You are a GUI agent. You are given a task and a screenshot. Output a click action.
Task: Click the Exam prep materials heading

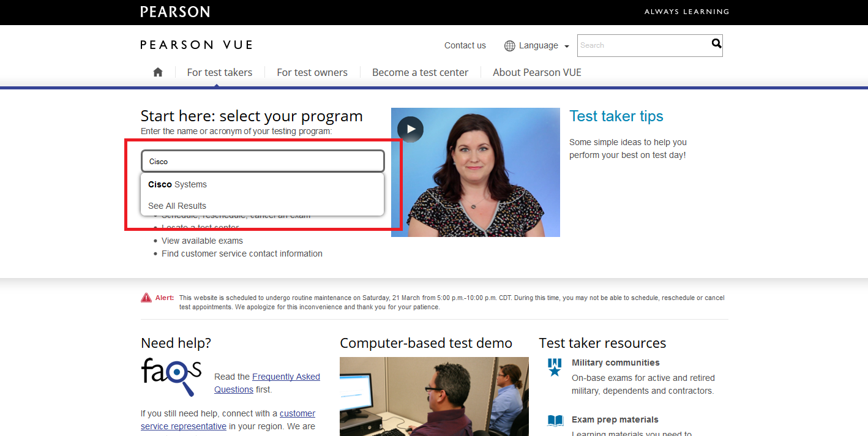(615, 419)
